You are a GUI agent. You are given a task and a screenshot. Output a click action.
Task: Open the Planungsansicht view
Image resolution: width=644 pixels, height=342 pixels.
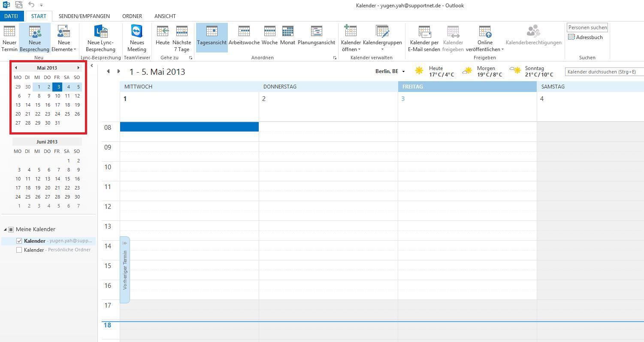(316, 37)
